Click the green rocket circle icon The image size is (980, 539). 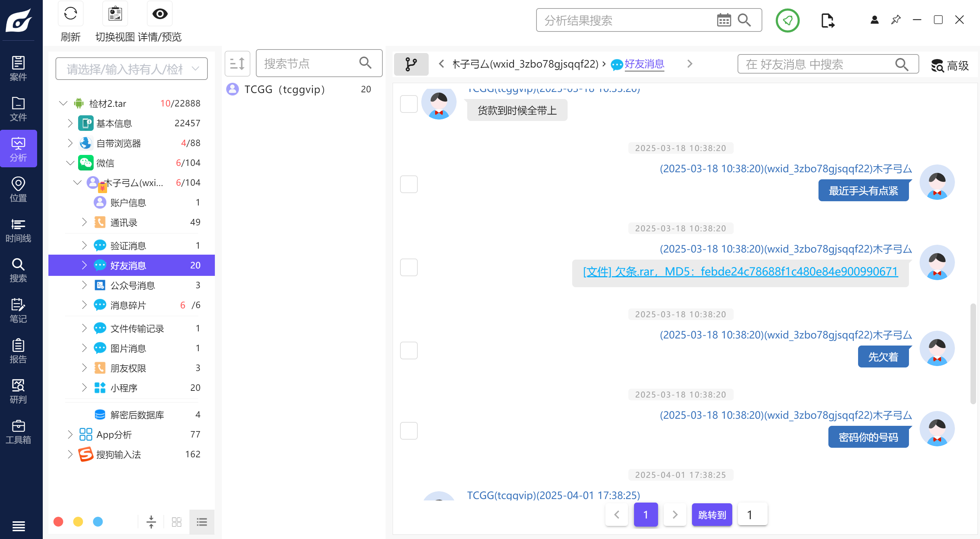[x=787, y=20]
